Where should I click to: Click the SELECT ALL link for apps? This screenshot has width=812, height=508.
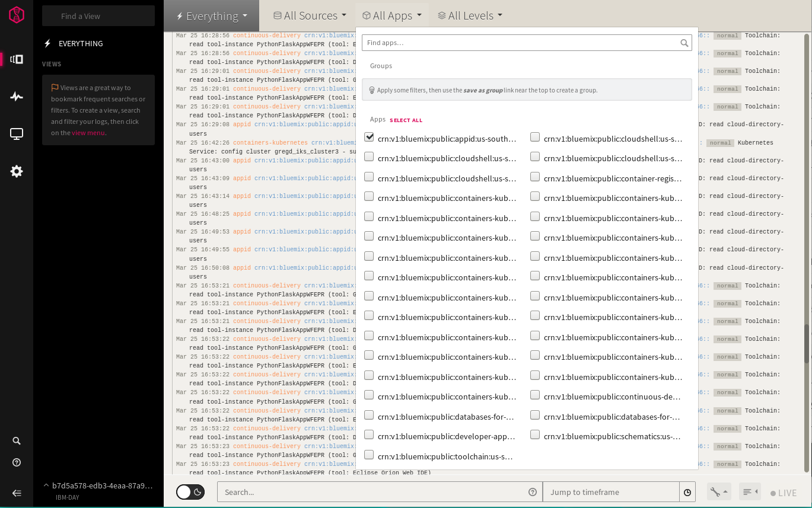coord(406,120)
